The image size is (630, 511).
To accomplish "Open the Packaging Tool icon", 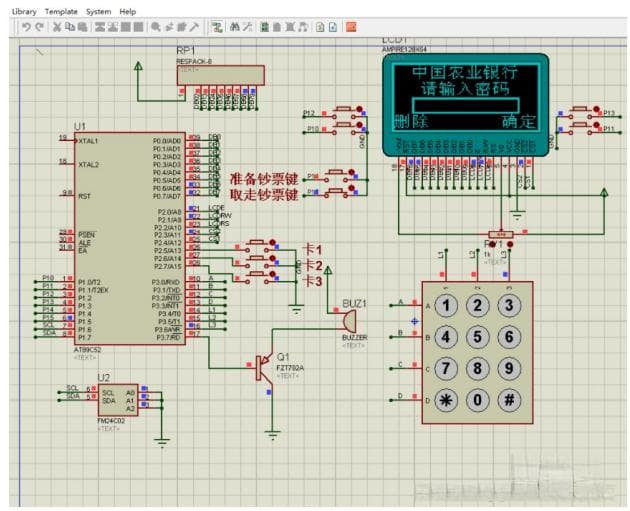I will click(182, 27).
